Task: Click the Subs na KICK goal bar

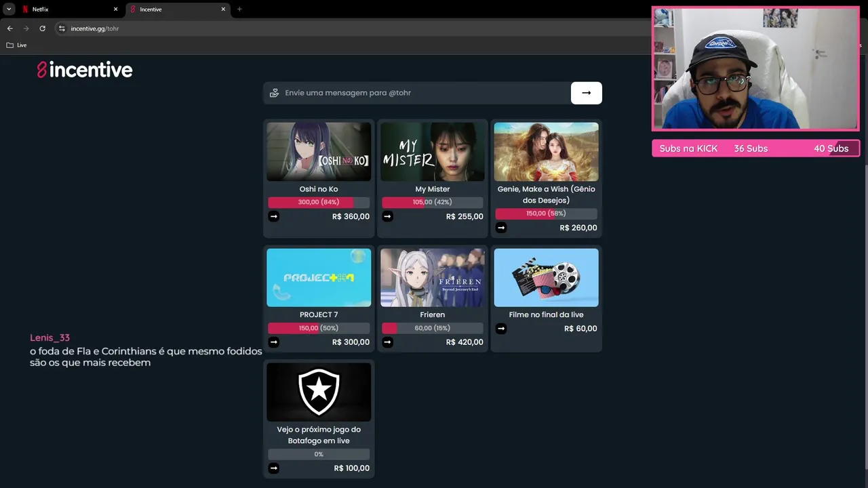Action: (x=755, y=148)
